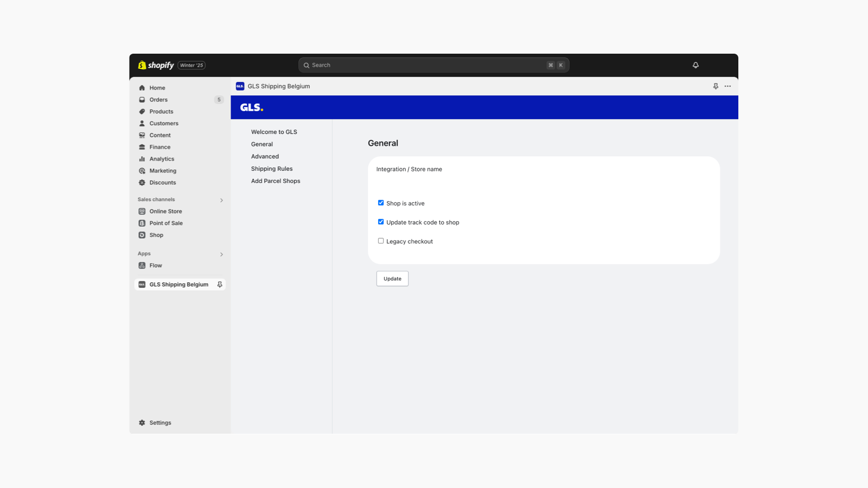Click the Discounts icon
The image size is (868, 488).
[142, 182]
